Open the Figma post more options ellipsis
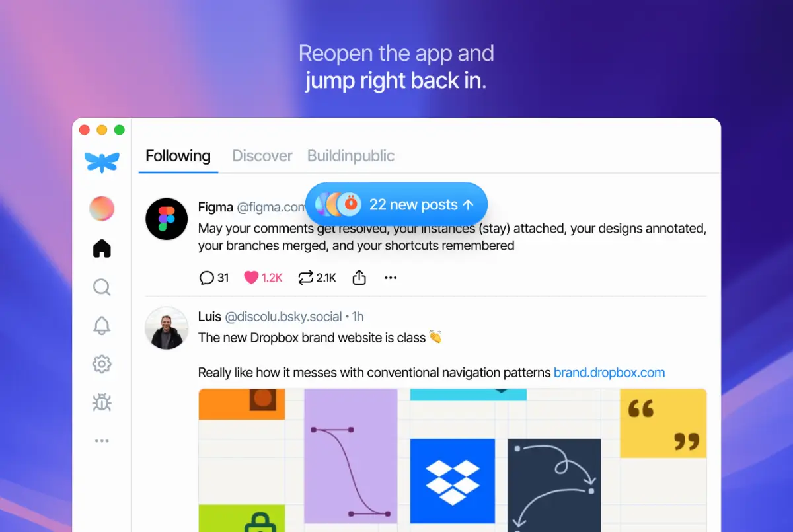 (x=391, y=278)
